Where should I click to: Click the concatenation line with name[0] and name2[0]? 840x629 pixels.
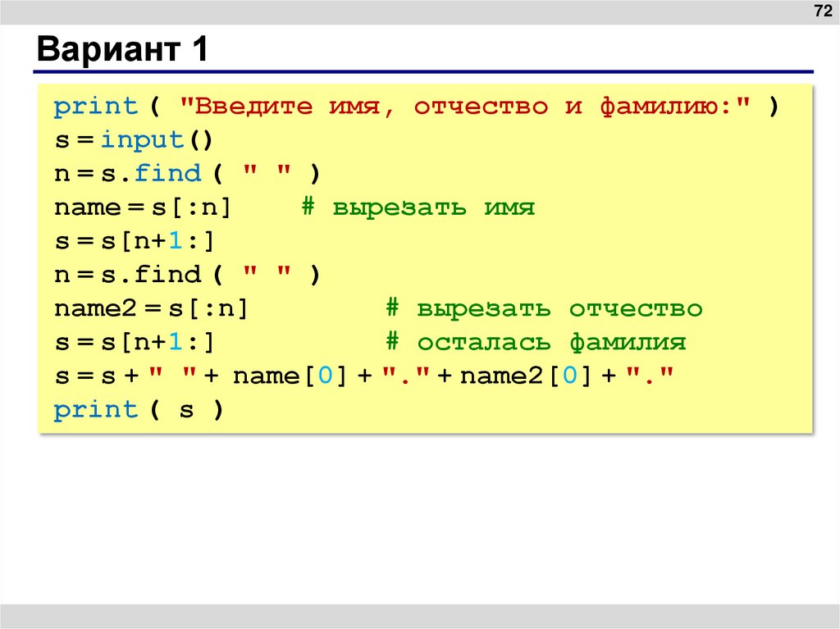(364, 376)
